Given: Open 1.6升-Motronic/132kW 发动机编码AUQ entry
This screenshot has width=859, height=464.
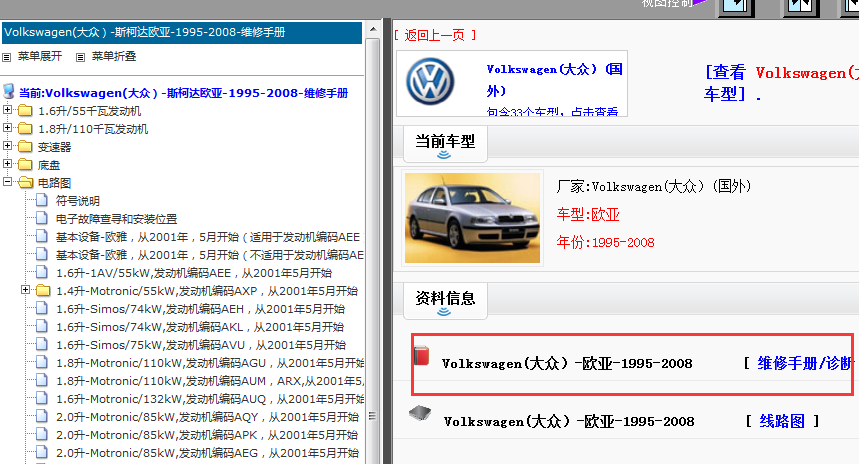Looking at the screenshot, I should pyautogui.click(x=210, y=399).
